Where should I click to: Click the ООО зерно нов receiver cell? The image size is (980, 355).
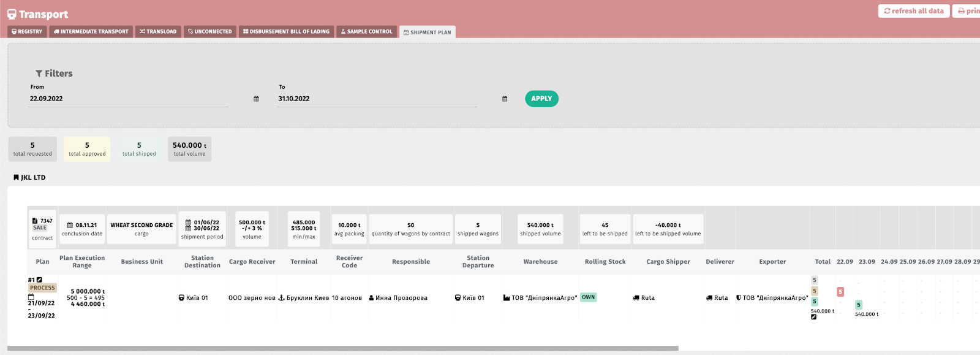point(252,298)
